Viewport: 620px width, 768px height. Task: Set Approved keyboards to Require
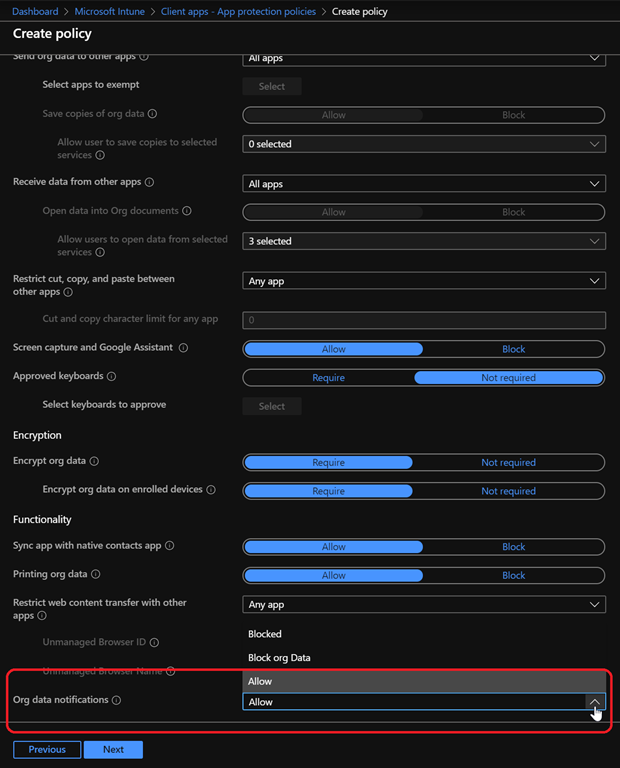328,378
